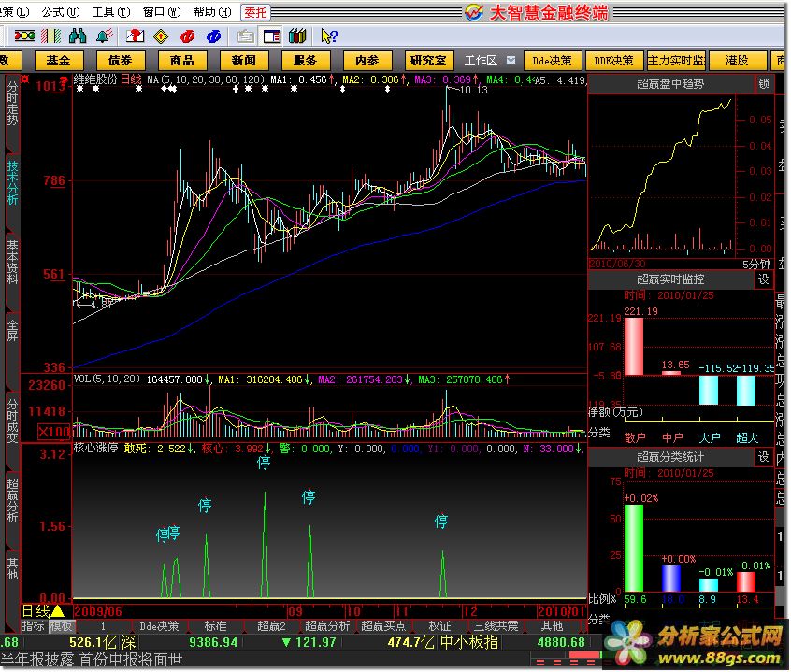Click the X100 volume scale box

pyautogui.click(x=54, y=432)
